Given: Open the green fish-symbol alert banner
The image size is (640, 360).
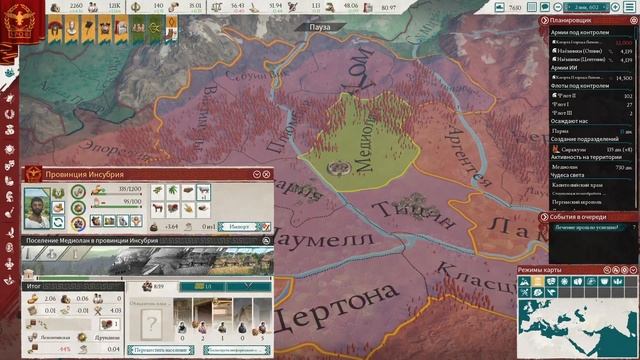Looking at the screenshot, I should click(x=155, y=29).
